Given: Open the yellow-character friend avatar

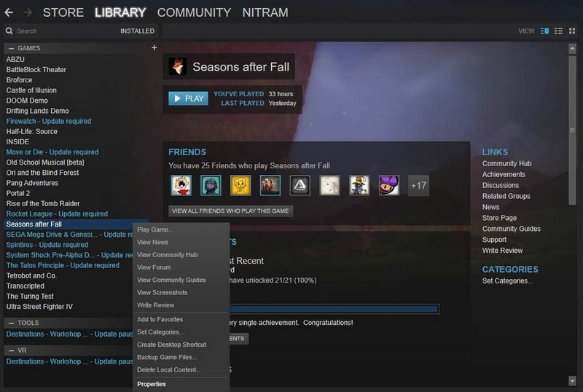Looking at the screenshot, I should pyautogui.click(x=240, y=185).
